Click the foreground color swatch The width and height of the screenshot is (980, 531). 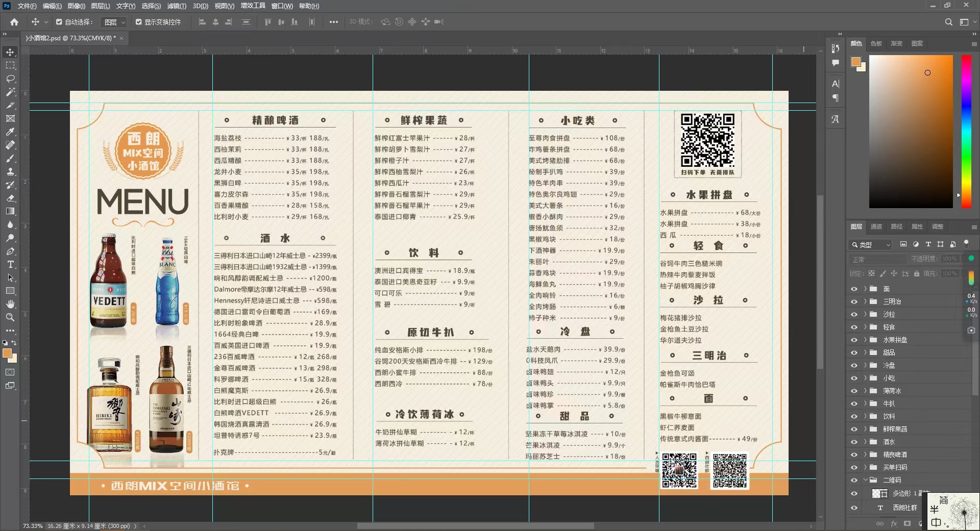pos(8,353)
